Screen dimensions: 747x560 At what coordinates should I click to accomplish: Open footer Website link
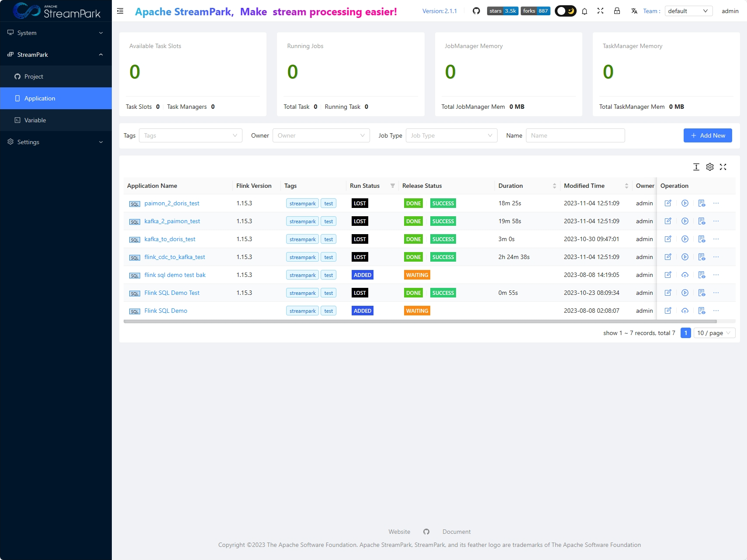[399, 532]
